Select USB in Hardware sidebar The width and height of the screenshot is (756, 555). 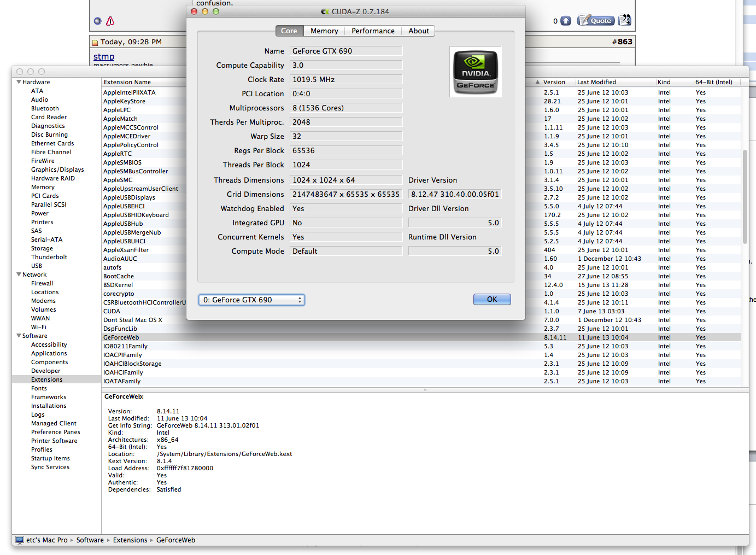[x=37, y=266]
